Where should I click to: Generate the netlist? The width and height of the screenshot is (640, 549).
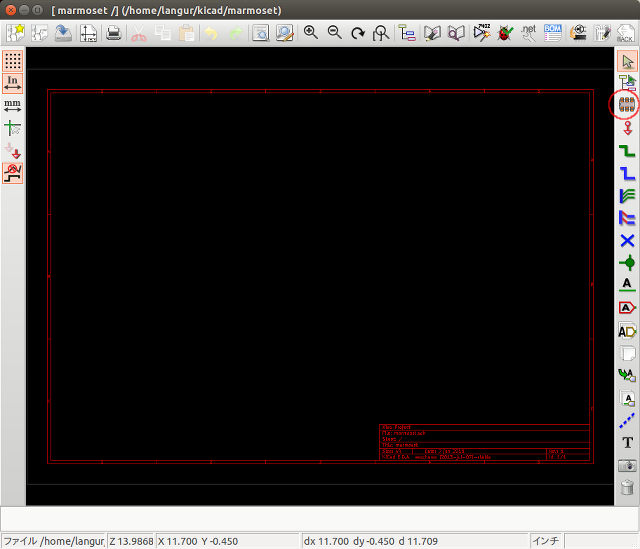tap(529, 33)
